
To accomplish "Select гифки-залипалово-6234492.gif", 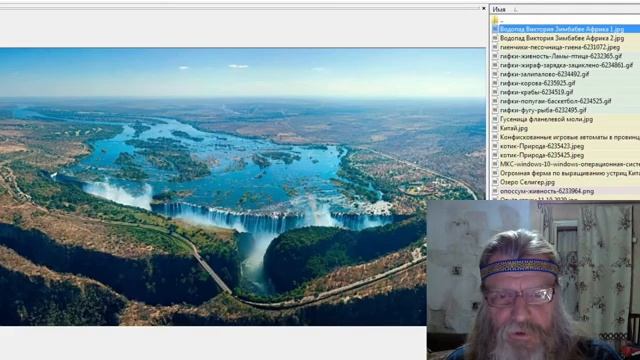I will point(544,74).
